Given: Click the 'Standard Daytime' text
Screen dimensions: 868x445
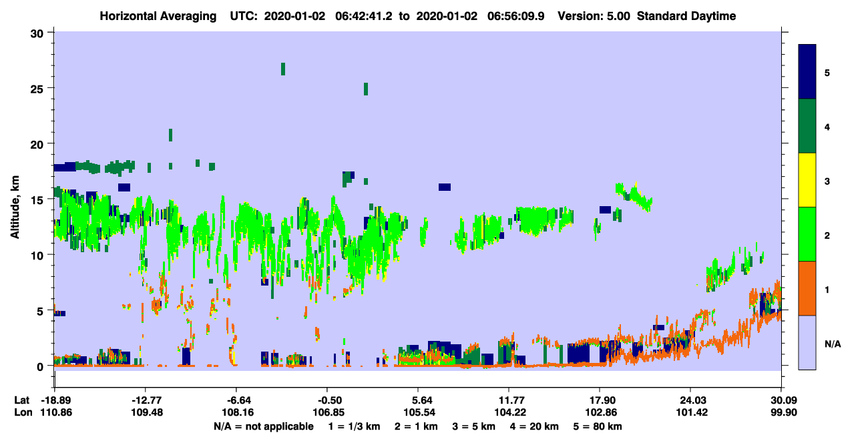Looking at the screenshot, I should click(x=686, y=16).
